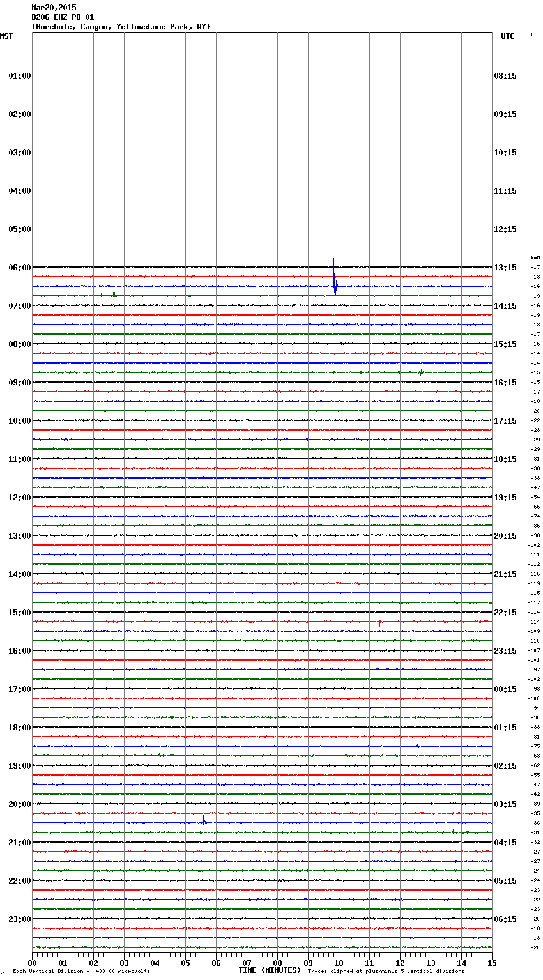
Task: Click the blue spike on the 20:30 trace
Action: coord(204,822)
